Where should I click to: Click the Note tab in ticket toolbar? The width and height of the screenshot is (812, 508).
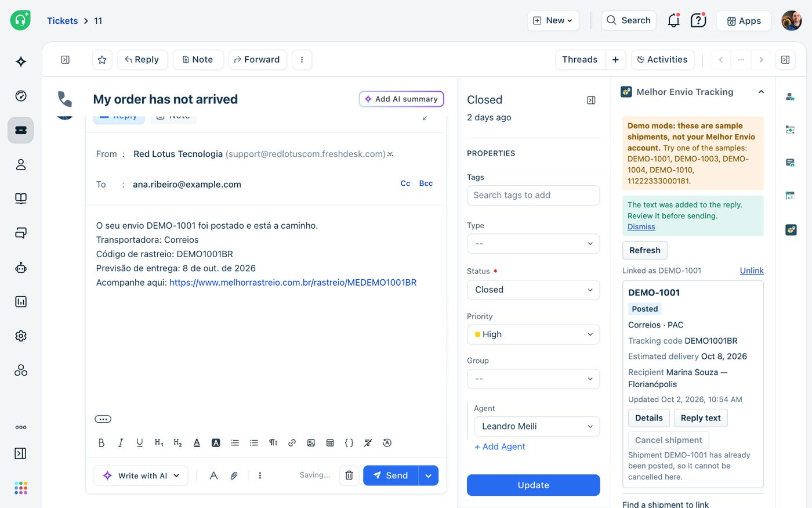coord(198,60)
